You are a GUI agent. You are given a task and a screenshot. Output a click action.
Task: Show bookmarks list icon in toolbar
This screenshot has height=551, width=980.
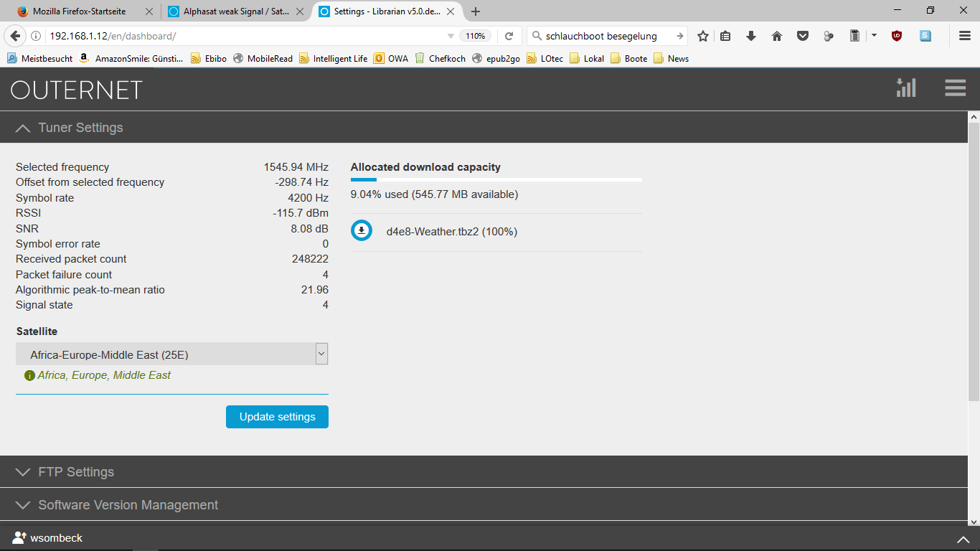(x=725, y=36)
